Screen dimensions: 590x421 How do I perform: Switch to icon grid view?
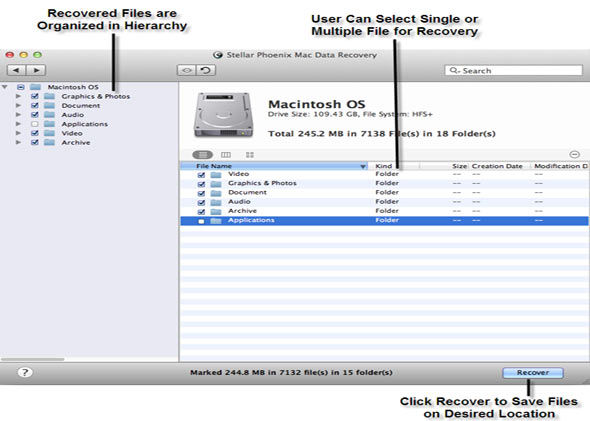249,155
